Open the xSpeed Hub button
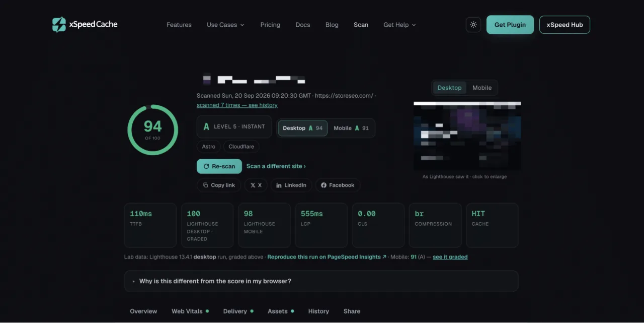Viewport: 644px width, 323px height. (565, 25)
